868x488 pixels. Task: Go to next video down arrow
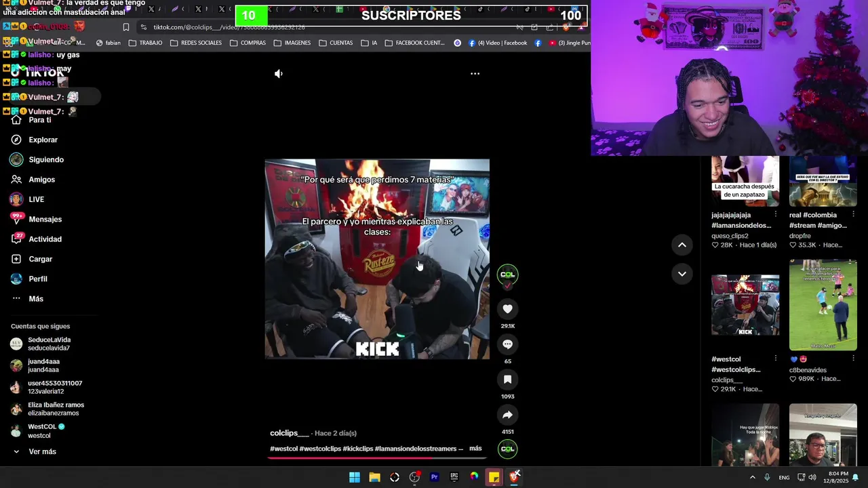click(682, 274)
